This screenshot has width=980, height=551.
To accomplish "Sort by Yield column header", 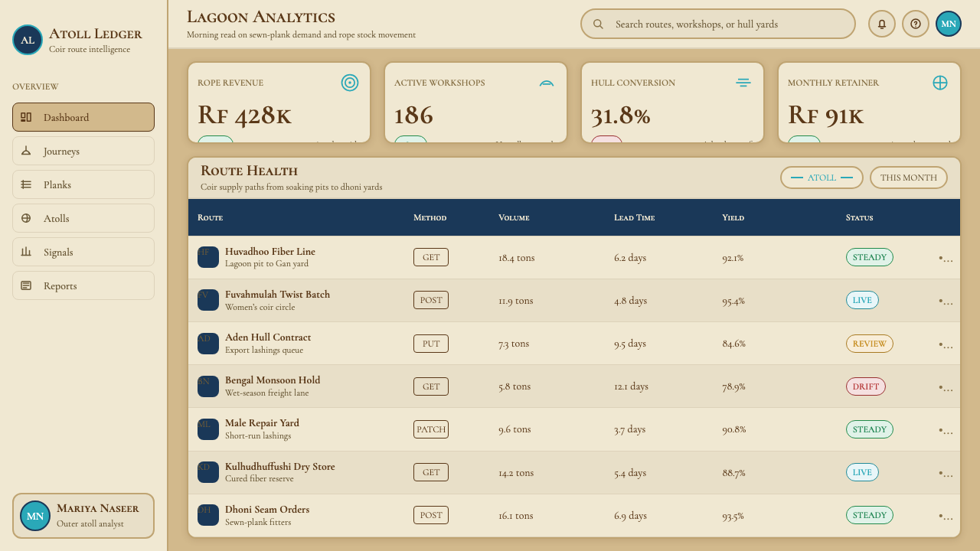I will coord(733,217).
